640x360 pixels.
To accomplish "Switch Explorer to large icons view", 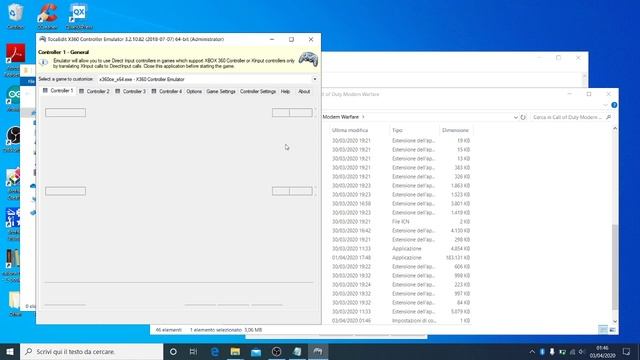I will [612, 330].
